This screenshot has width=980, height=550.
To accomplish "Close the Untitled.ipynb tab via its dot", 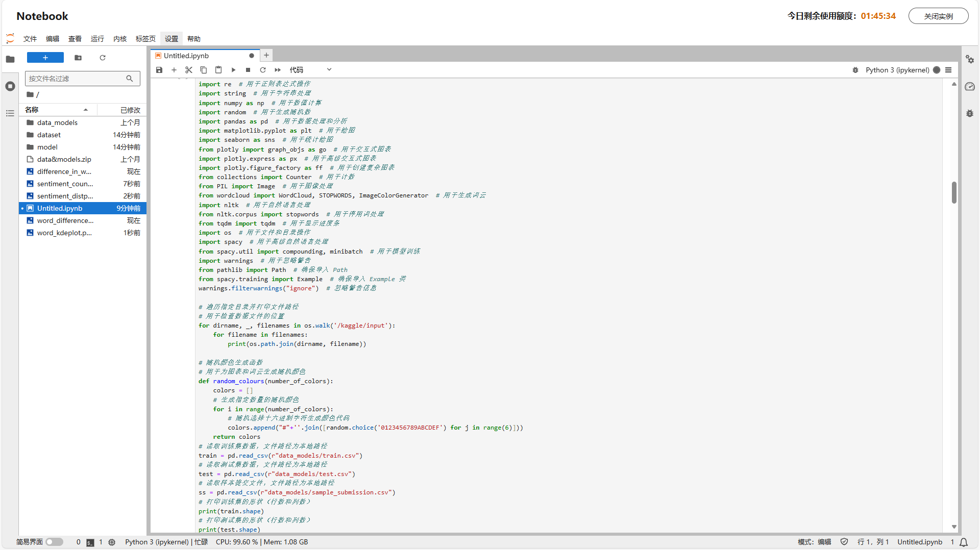I will point(252,56).
